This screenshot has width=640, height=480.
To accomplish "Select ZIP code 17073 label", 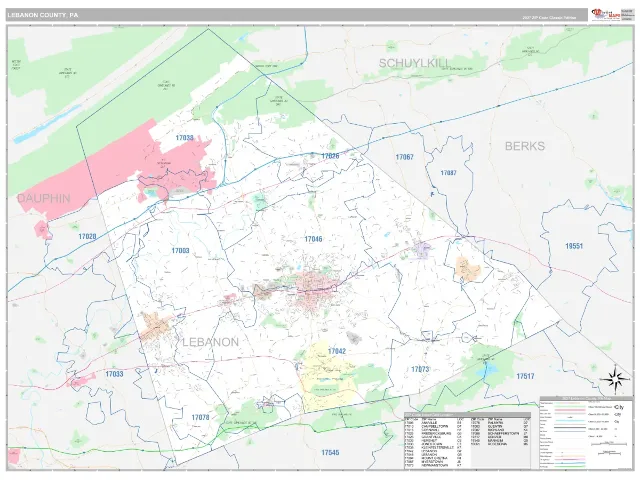I will coord(420,369).
